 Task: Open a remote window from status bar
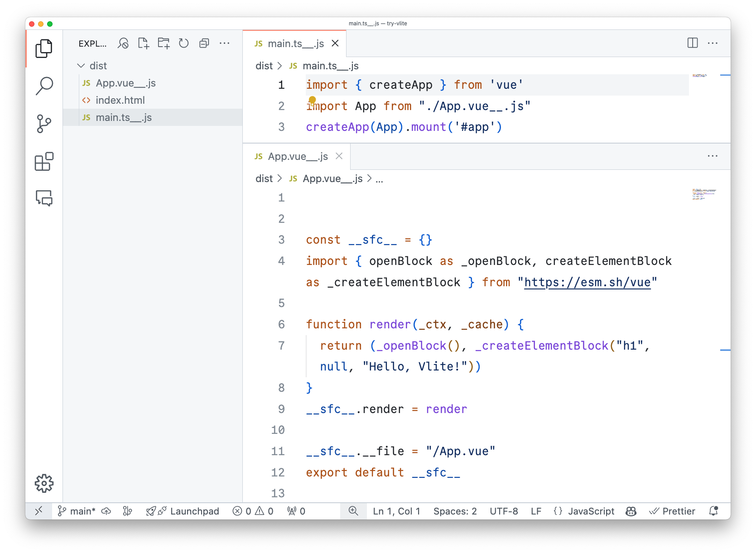coord(39,511)
